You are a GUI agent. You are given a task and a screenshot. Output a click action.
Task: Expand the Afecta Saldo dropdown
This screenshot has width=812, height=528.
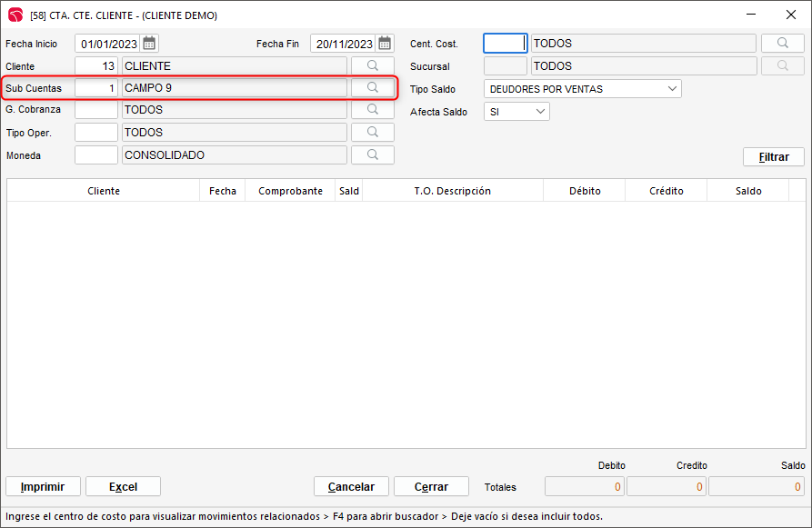(541, 112)
